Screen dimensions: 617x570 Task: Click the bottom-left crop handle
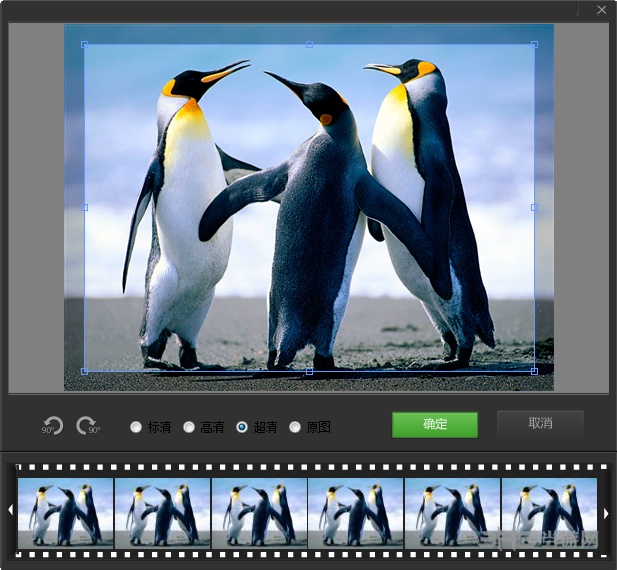click(84, 371)
